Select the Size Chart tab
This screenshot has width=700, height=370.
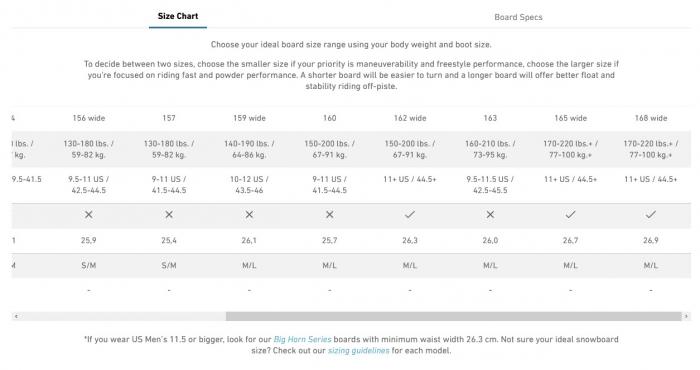click(x=178, y=16)
